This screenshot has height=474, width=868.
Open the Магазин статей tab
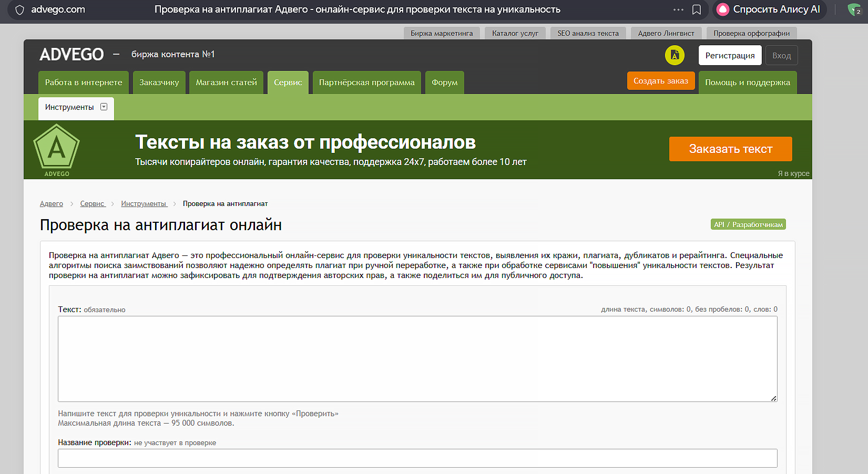coord(226,83)
